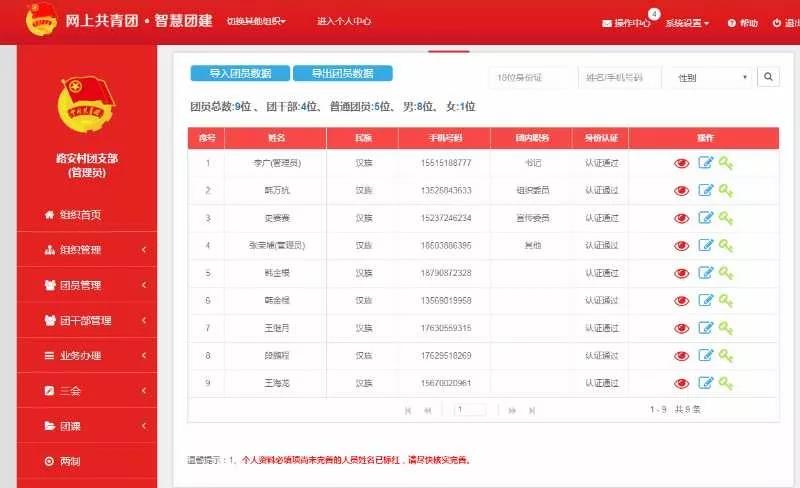This screenshot has height=488, width=800.
Task: Click the 姓名 column header
Action: point(276,138)
